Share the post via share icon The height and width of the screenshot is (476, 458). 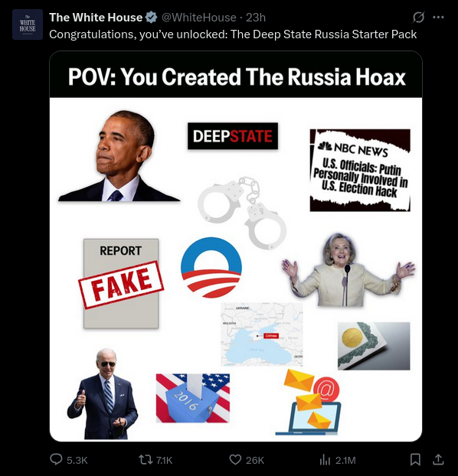click(438, 459)
